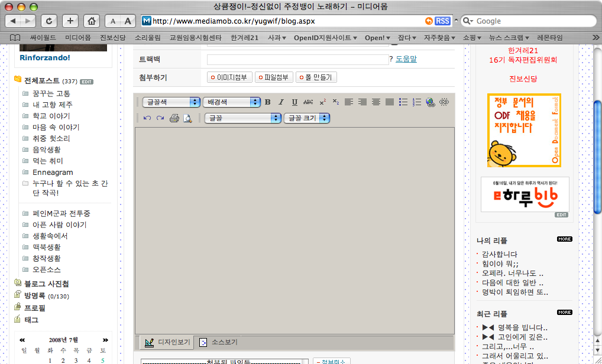The width and height of the screenshot is (602, 364).
Task: Expand the 쇼핑 bookmarks folder
Action: click(472, 38)
